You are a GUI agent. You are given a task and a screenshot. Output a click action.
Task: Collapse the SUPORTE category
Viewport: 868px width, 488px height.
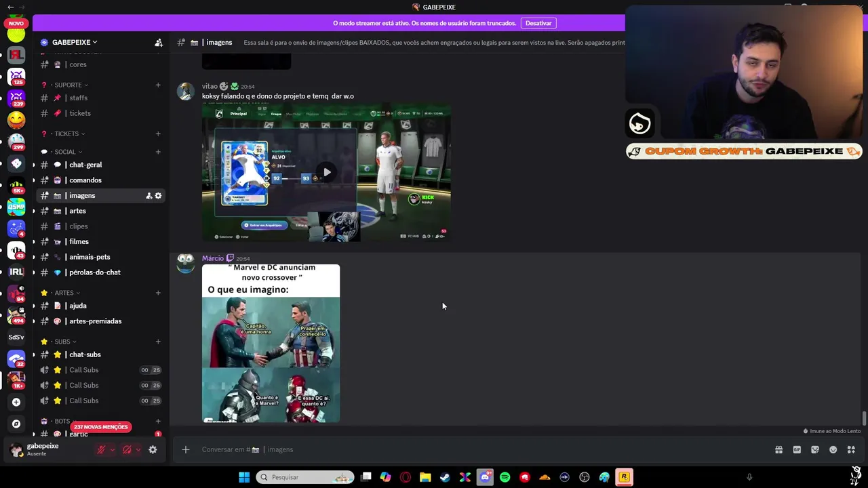(68, 85)
